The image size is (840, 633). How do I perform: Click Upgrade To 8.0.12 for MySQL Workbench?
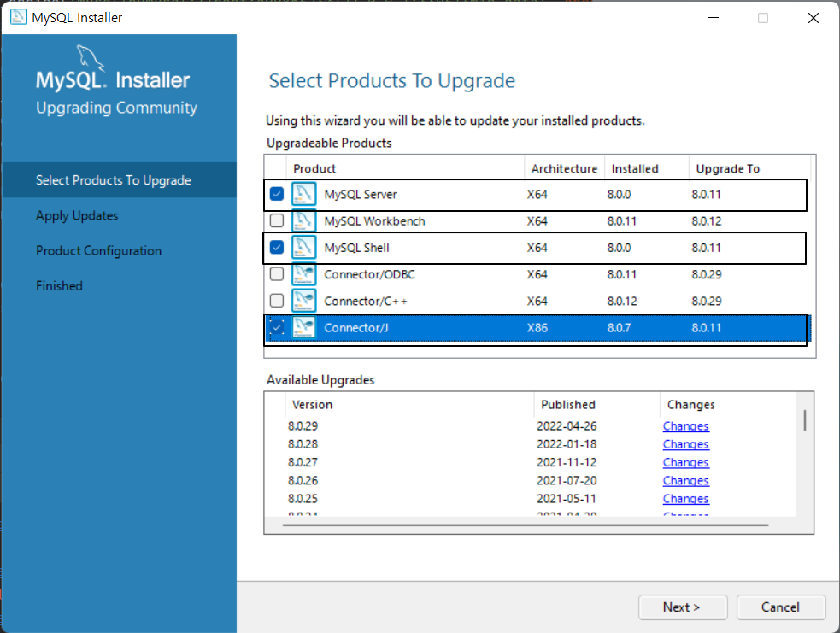click(707, 221)
